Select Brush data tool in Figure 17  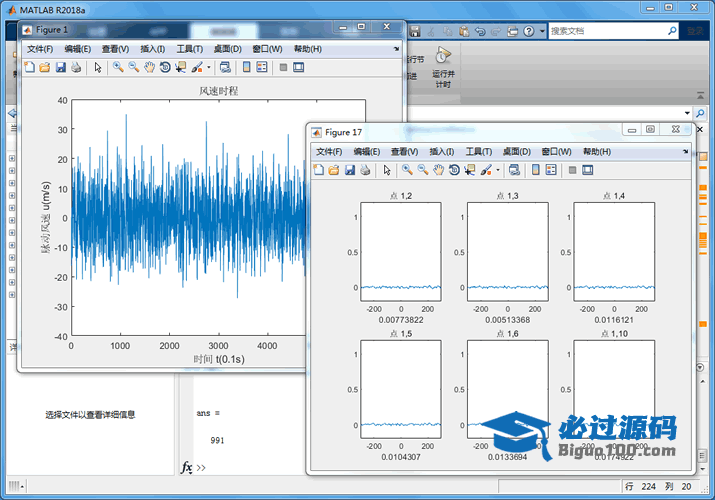(486, 170)
